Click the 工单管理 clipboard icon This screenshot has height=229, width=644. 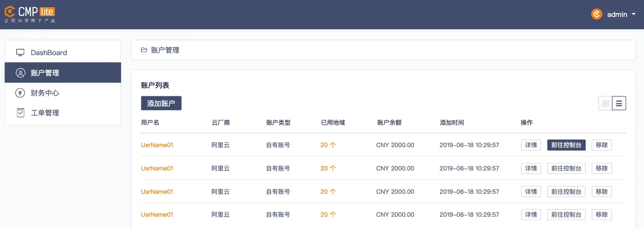click(20, 113)
